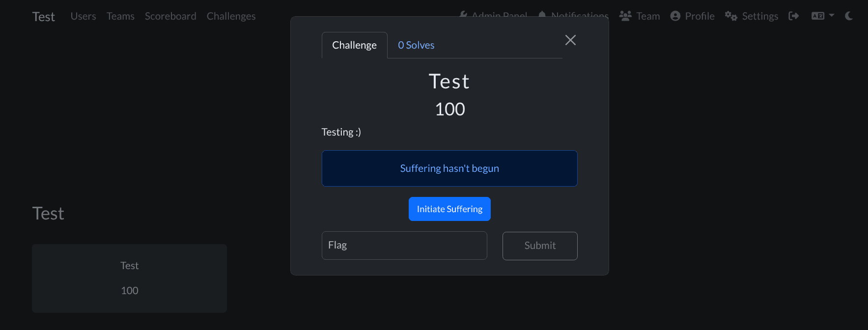The width and height of the screenshot is (868, 330).
Task: Open the language selection dropdown
Action: (822, 16)
